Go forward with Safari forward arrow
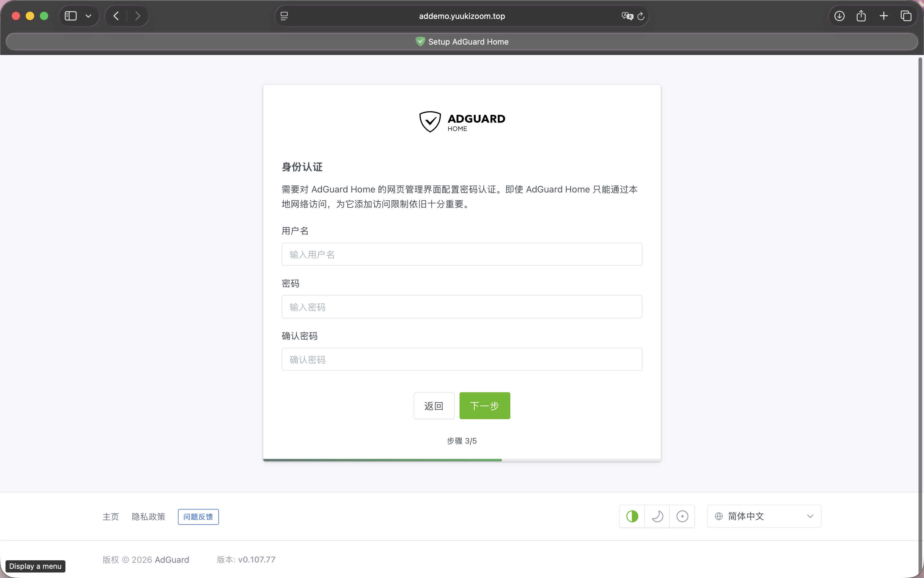924x578 pixels. tap(138, 16)
